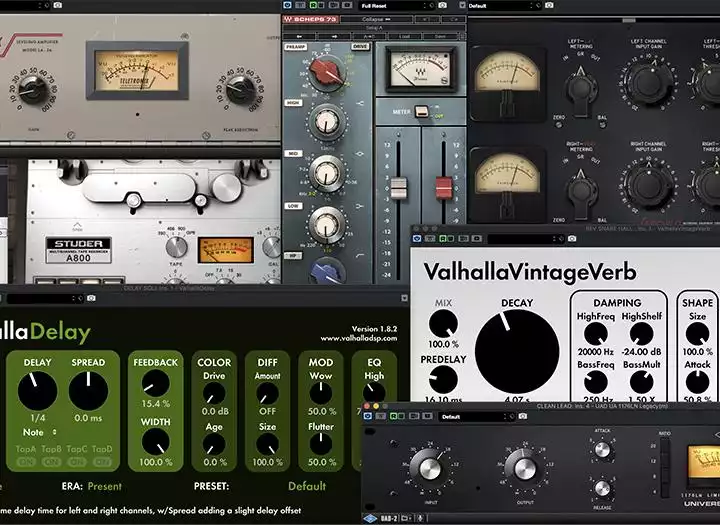
Task: Click the large DECAY knob in ValhallaVintageVerb
Action: (x=517, y=351)
